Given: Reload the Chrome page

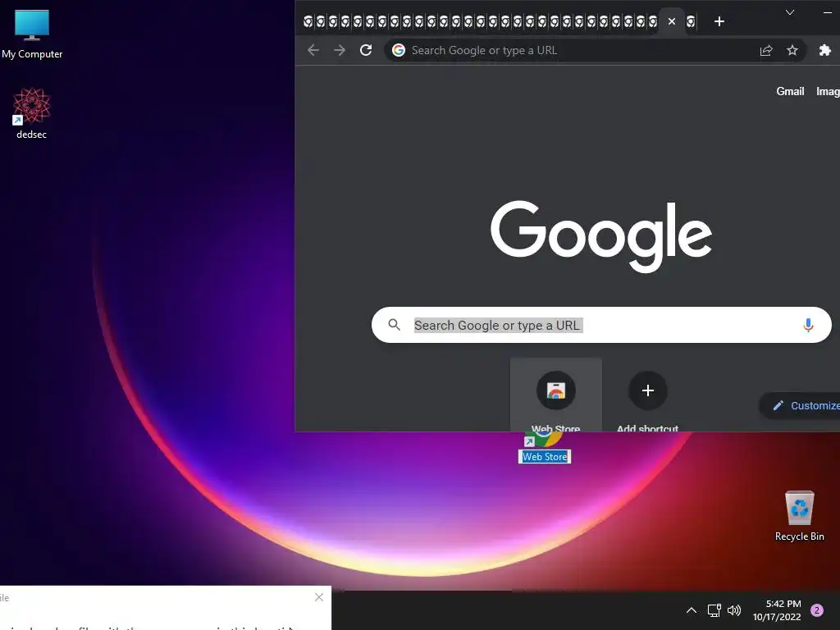Looking at the screenshot, I should 366,50.
